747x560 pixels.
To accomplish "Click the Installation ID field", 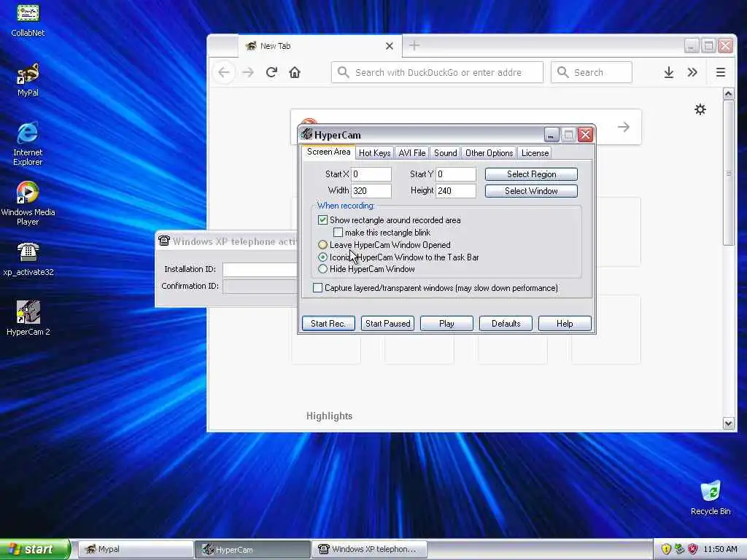I will [x=260, y=270].
